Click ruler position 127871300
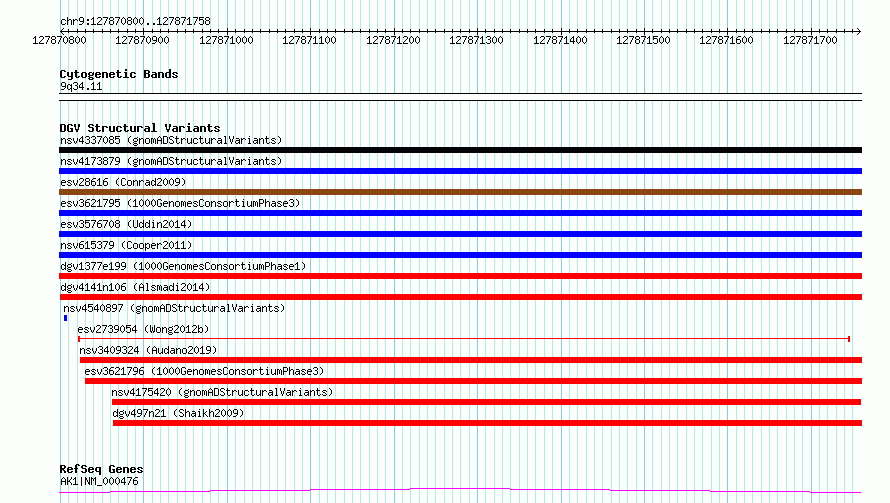This screenshot has height=503, width=890. pos(476,40)
